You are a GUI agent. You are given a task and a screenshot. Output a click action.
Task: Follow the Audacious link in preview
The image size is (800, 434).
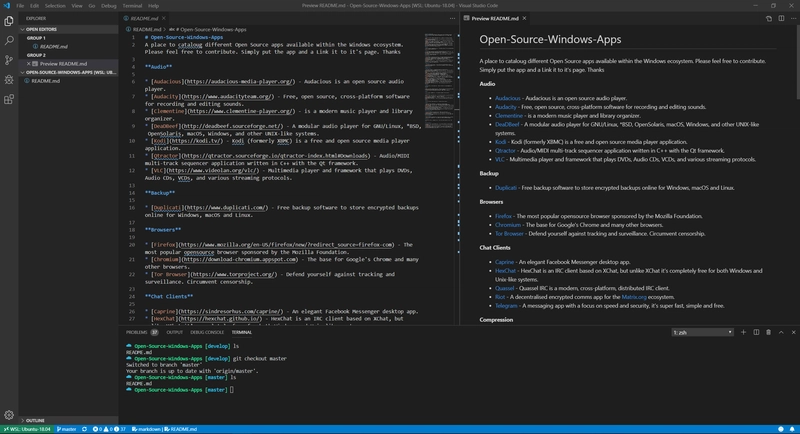point(507,98)
